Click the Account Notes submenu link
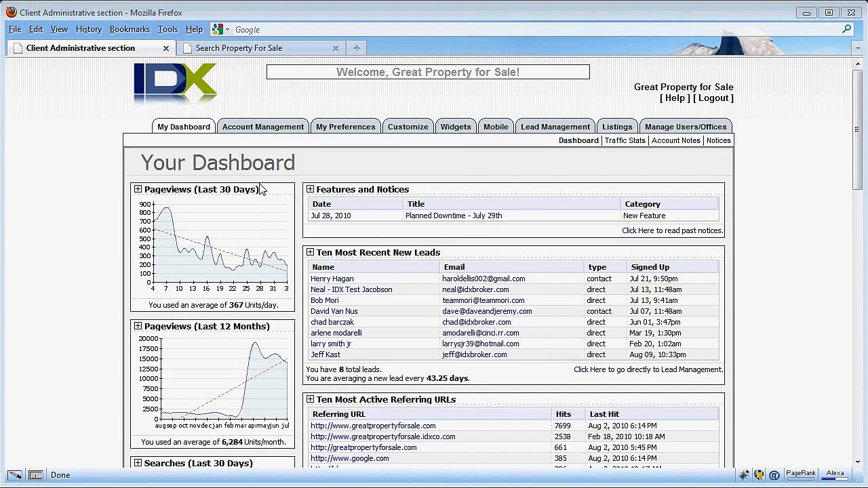 pyautogui.click(x=676, y=140)
